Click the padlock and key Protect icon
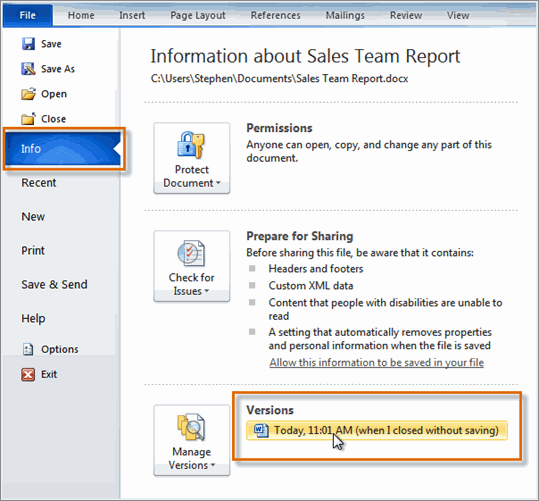Screen dimensions: 539x501 tap(191, 145)
